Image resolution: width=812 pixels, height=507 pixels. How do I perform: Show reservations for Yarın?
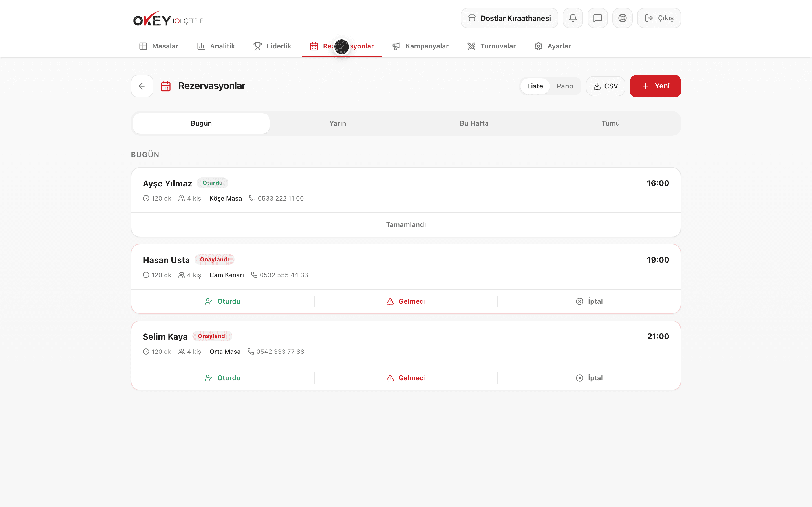point(337,123)
